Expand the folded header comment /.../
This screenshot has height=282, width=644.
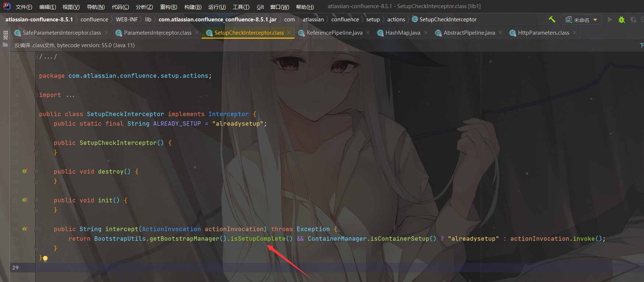36,56
